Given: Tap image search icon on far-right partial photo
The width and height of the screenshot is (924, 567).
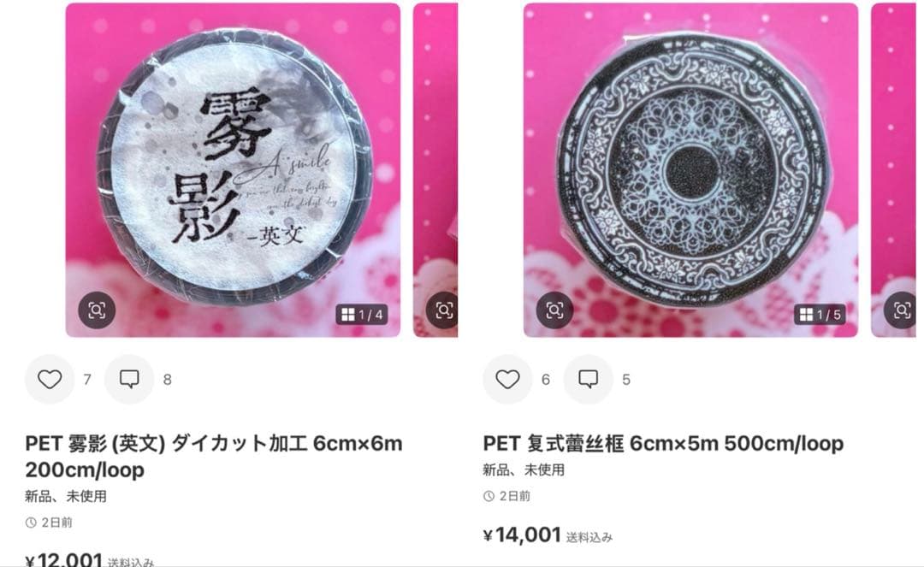Looking at the screenshot, I should click(x=901, y=310).
